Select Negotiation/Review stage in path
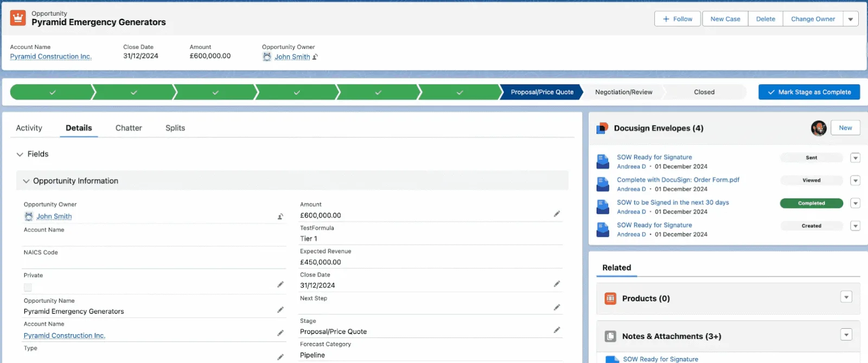The height and width of the screenshot is (363, 868). 624,92
